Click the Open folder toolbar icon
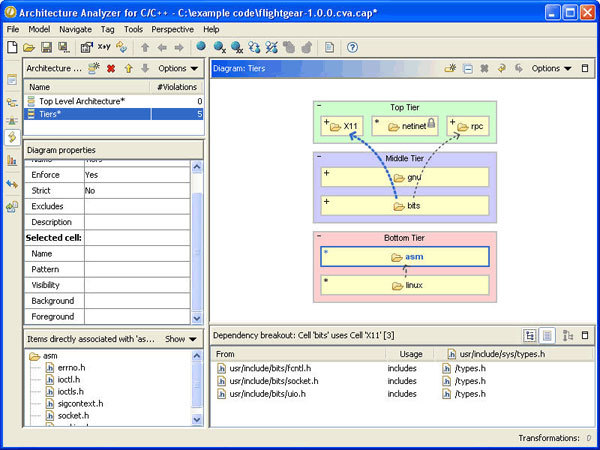Screen dimensions: 600x450 coord(29,47)
